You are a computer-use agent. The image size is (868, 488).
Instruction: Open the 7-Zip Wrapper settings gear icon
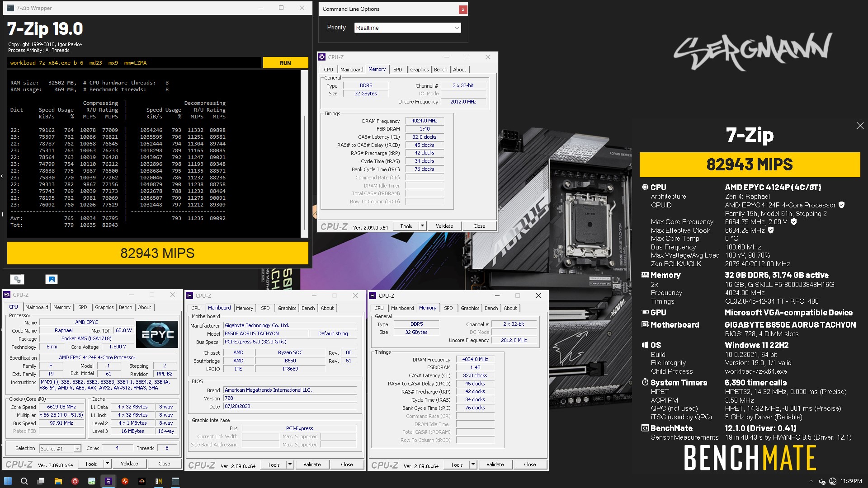click(x=17, y=279)
